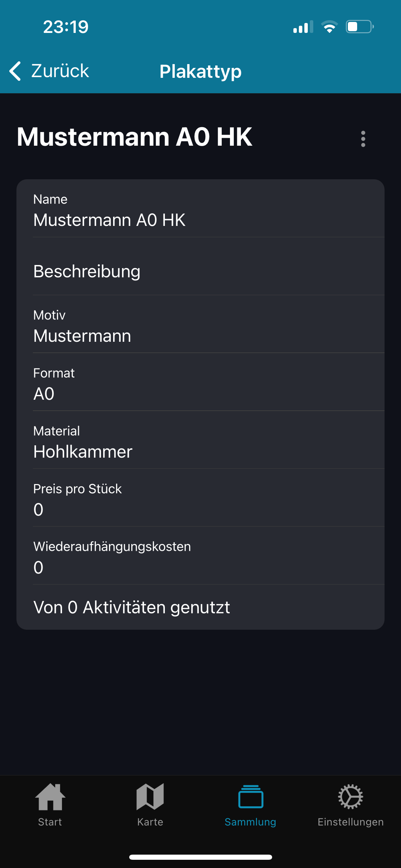The image size is (401, 868).
Task: Go back using the Zurück label
Action: click(60, 71)
